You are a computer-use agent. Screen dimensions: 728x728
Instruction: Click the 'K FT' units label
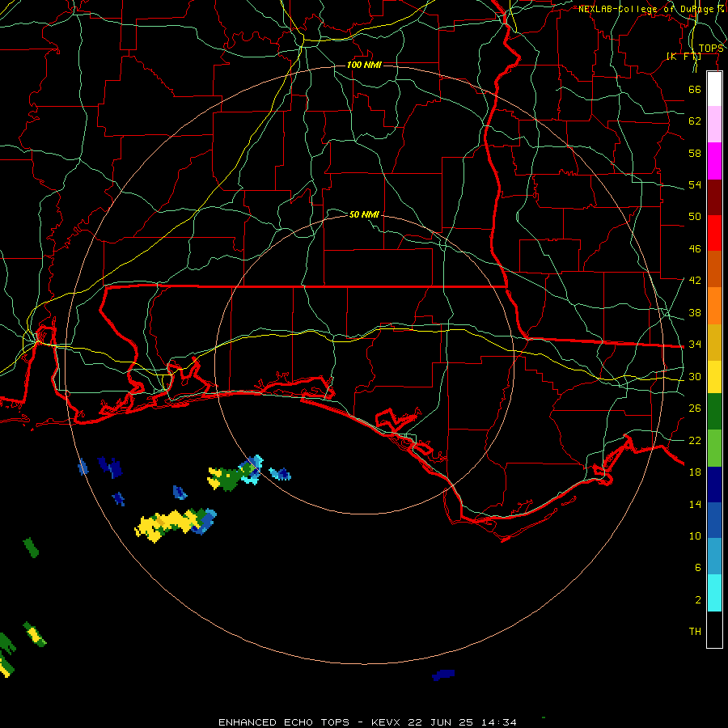pos(684,57)
